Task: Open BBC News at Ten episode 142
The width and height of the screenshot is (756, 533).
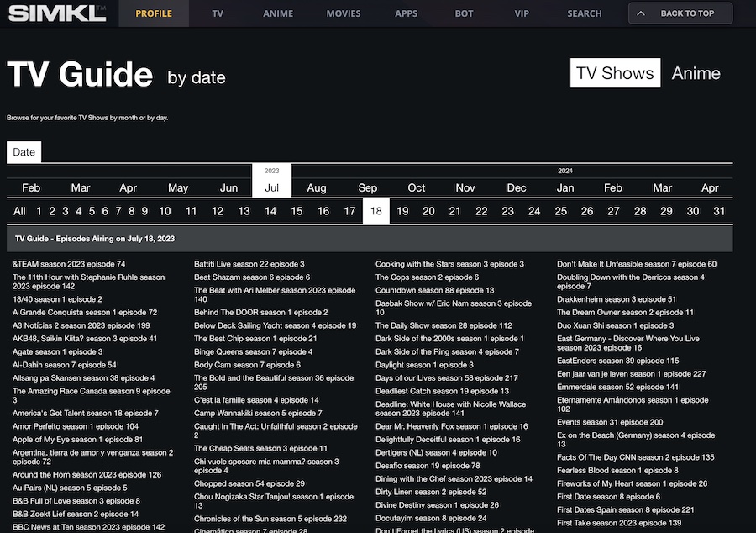Action: point(89,527)
